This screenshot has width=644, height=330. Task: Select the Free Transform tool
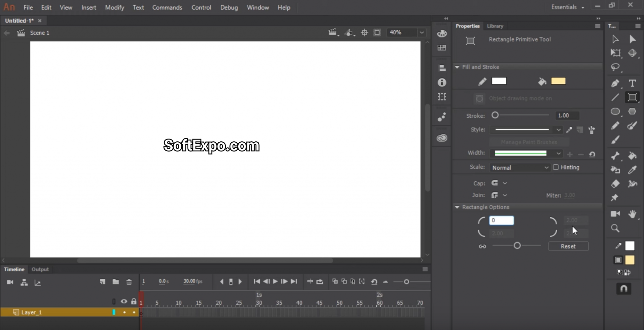click(615, 53)
